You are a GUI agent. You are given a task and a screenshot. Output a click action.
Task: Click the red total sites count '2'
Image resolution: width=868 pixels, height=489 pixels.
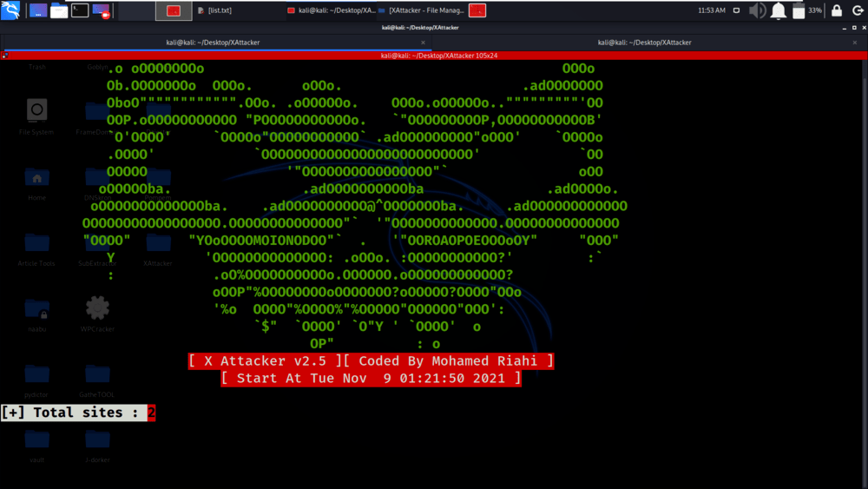pyautogui.click(x=151, y=413)
